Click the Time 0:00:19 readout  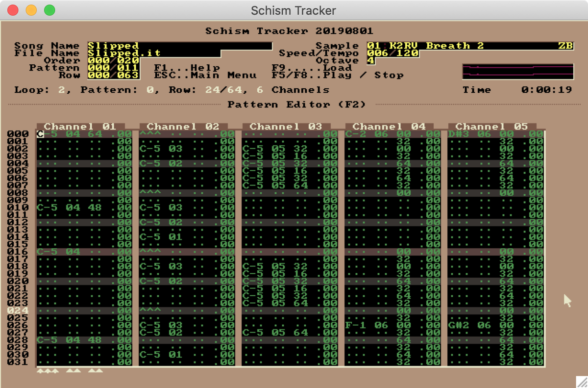coord(518,90)
